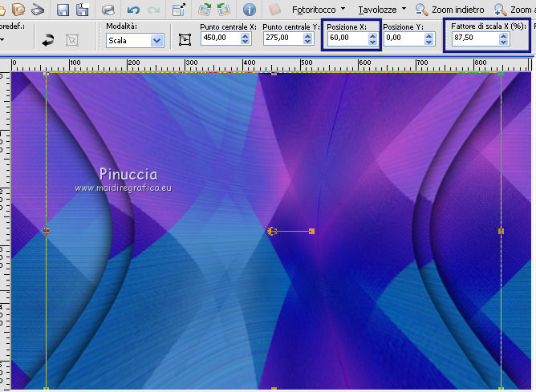Click the bottom-right green corner handle
The width and height of the screenshot is (536, 392).
[501, 389]
